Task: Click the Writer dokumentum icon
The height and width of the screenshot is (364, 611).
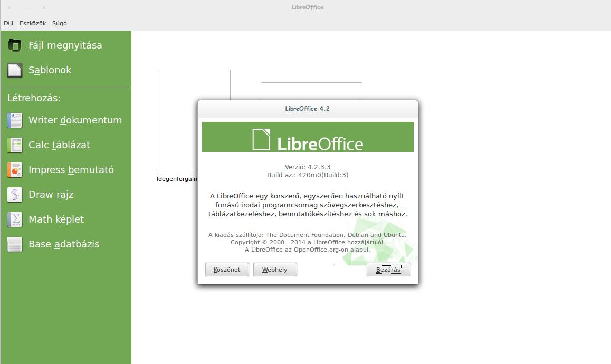Action: tap(15, 120)
